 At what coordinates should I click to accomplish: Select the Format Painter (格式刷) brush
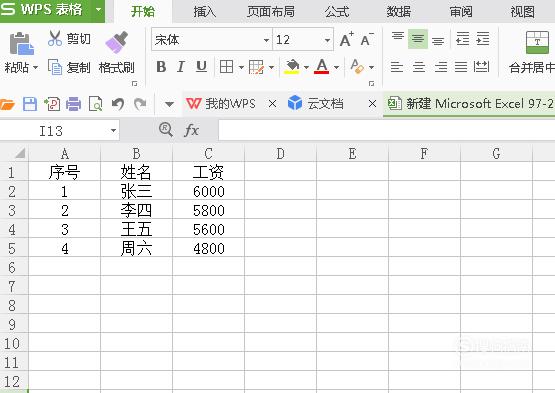[117, 42]
